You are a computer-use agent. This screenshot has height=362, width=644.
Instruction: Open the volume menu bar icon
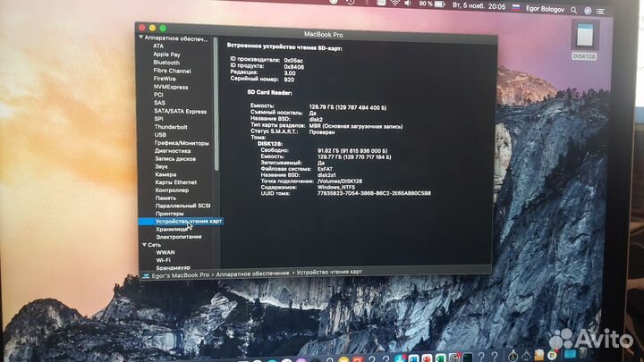(x=408, y=4)
